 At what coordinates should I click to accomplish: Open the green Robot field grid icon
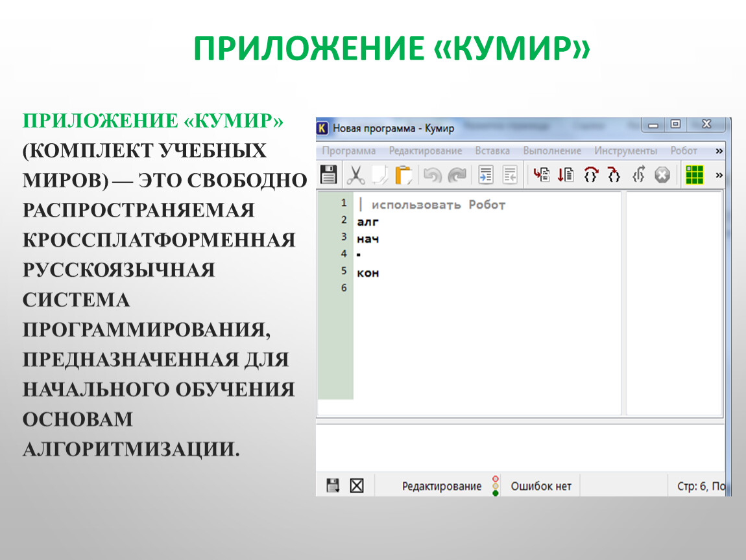[694, 175]
